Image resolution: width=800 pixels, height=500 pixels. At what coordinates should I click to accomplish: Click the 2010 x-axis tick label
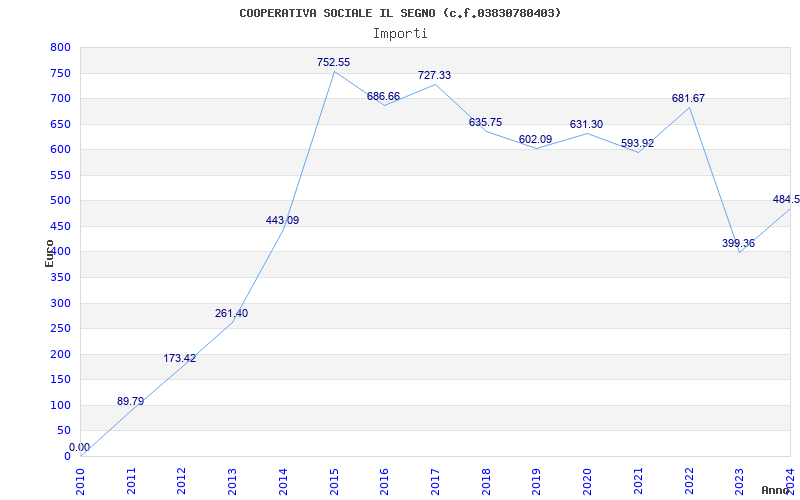click(x=80, y=481)
